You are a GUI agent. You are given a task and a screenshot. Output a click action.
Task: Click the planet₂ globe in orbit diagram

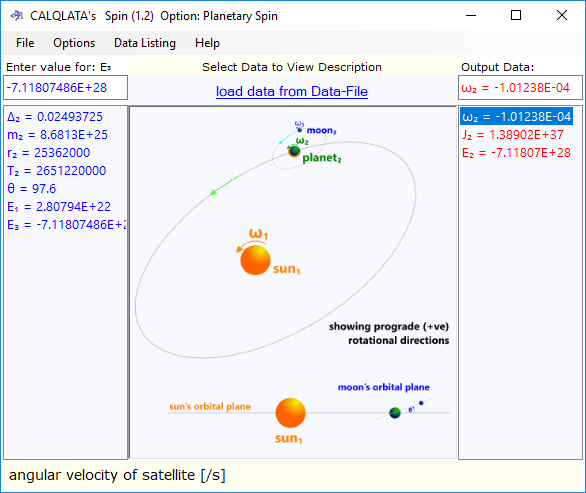294,151
